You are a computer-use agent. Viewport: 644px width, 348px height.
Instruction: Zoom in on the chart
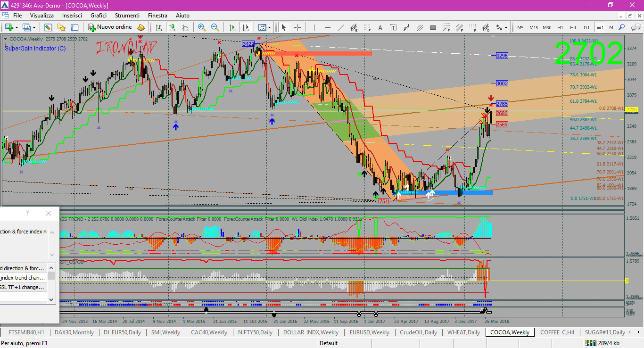pyautogui.click(x=202, y=27)
